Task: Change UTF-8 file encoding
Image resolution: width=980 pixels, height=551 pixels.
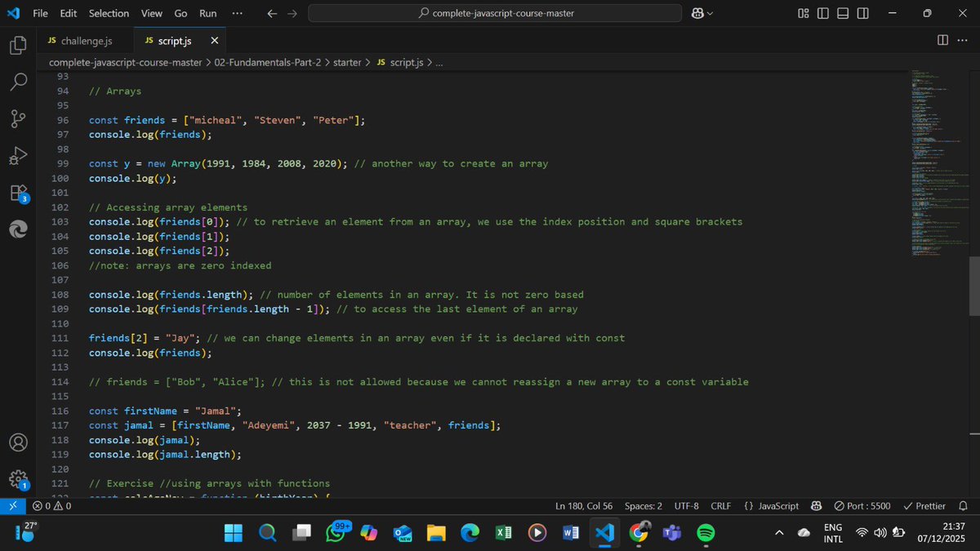Action: pyautogui.click(x=686, y=506)
